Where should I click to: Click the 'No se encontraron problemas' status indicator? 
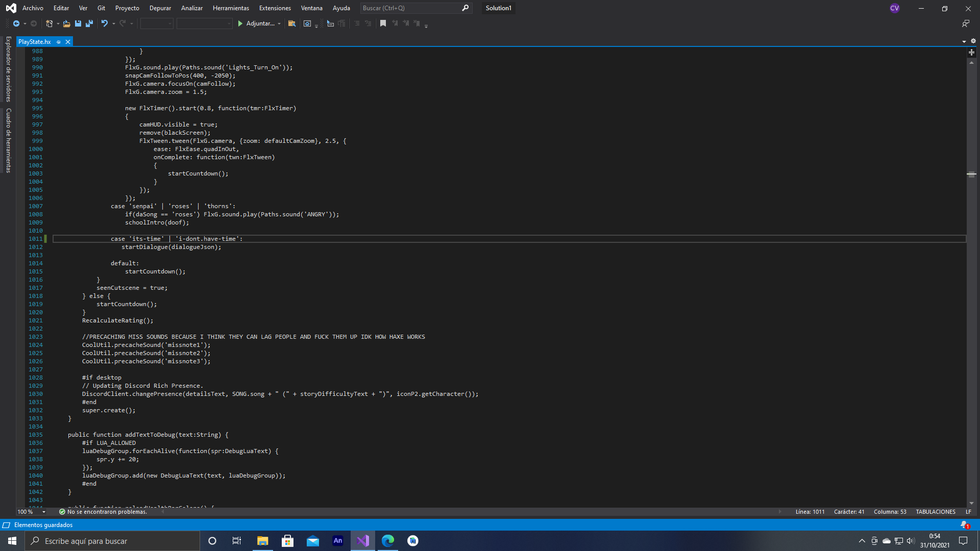(x=103, y=512)
